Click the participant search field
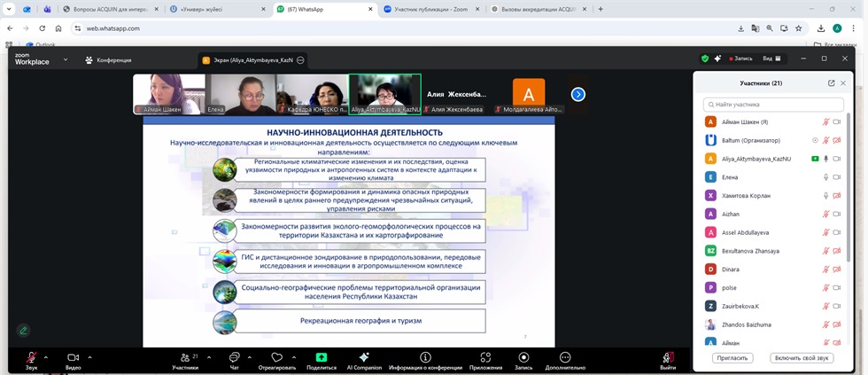Viewport: 868px width, 375px height. click(x=775, y=104)
